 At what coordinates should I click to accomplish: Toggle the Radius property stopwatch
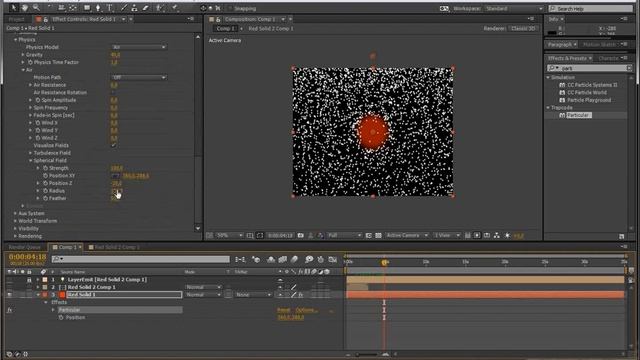45,191
